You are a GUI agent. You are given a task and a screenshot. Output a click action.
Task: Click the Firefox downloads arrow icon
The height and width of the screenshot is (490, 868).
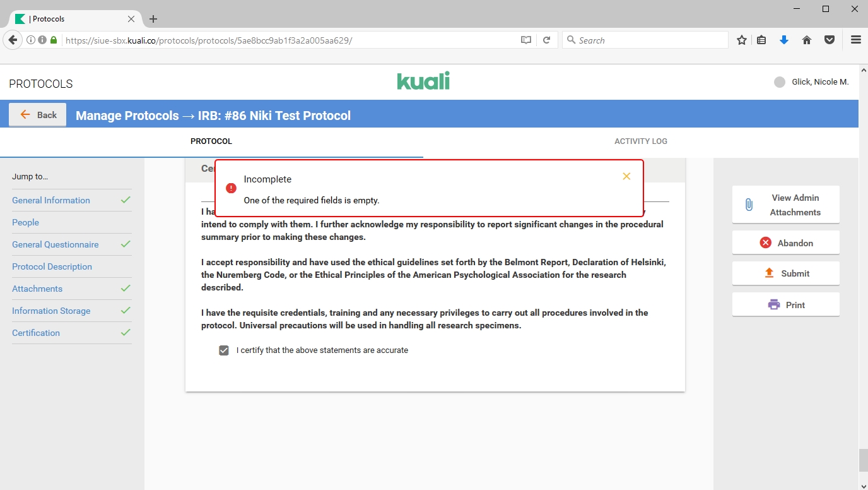(x=784, y=40)
